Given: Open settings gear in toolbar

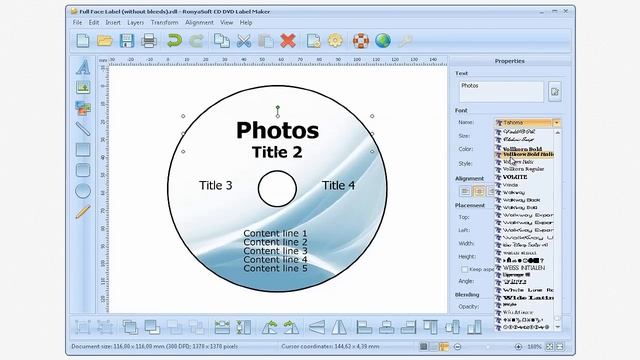Looking at the screenshot, I should point(336,41).
